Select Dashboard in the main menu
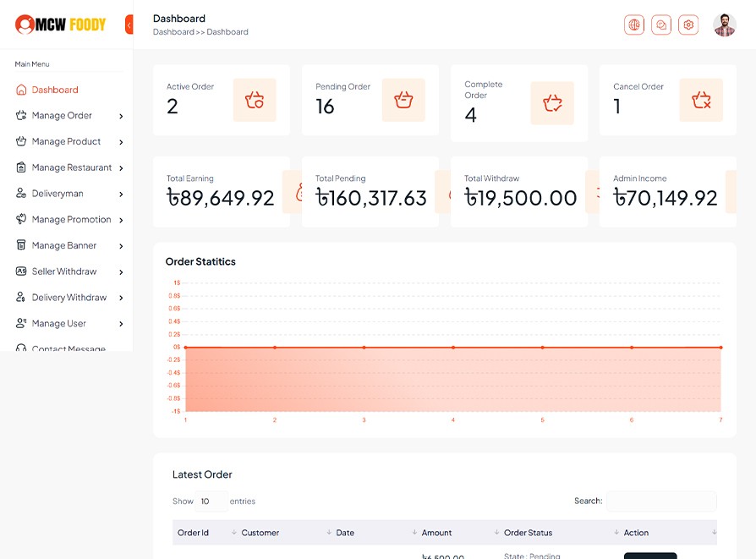 [55, 90]
